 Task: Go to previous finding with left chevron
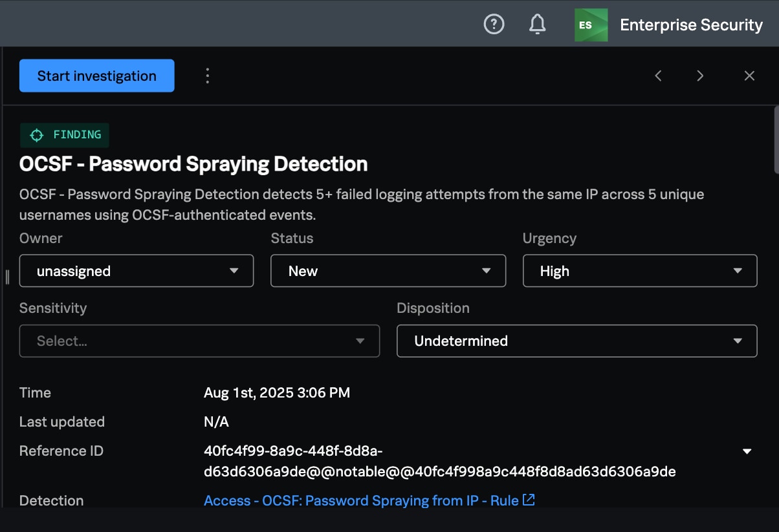[658, 76]
